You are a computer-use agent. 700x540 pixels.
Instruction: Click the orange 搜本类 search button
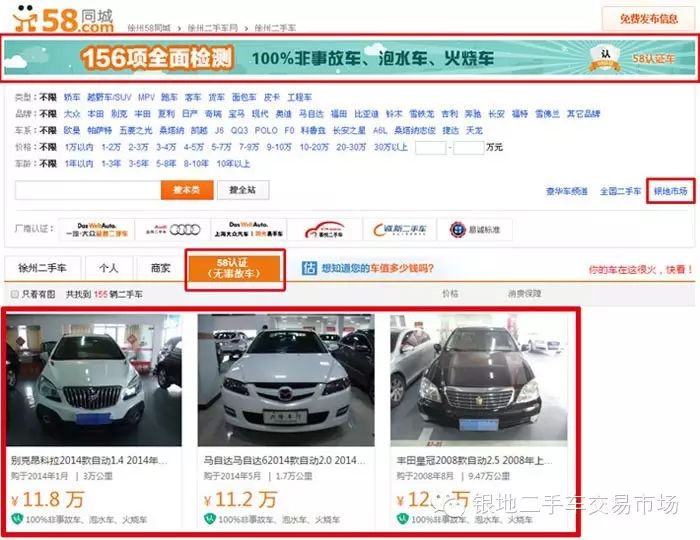[187, 190]
